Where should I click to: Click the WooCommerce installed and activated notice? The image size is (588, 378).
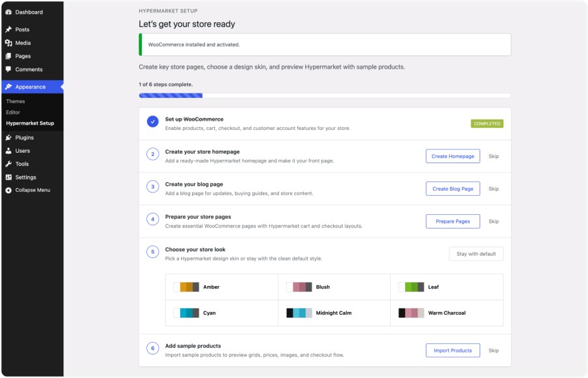point(325,44)
